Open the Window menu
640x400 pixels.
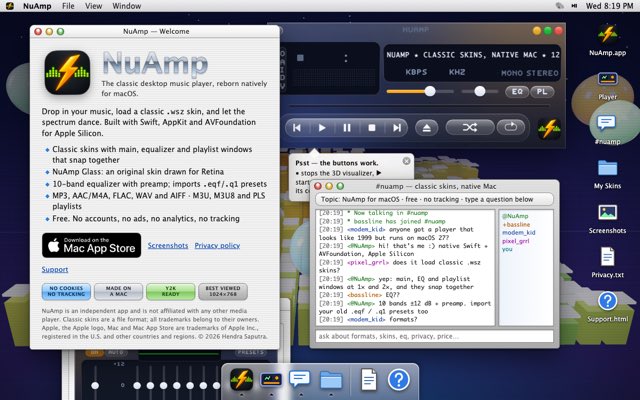click(x=127, y=6)
